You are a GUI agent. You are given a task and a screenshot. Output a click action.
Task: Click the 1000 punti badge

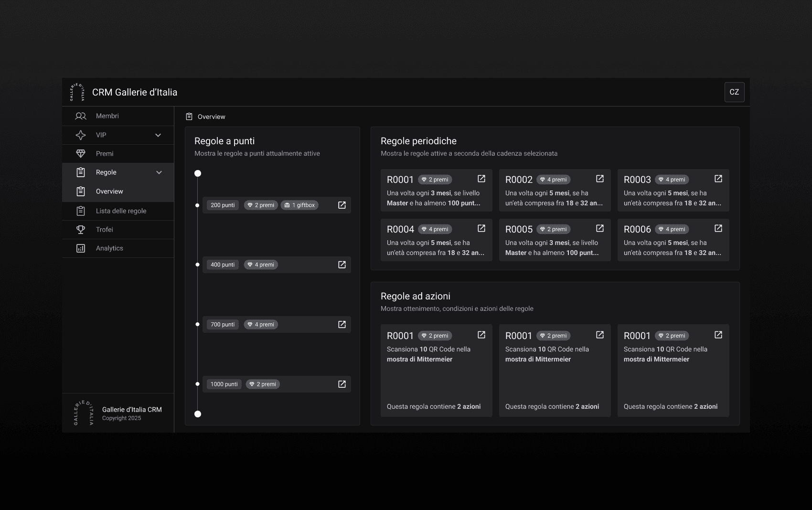[224, 384]
